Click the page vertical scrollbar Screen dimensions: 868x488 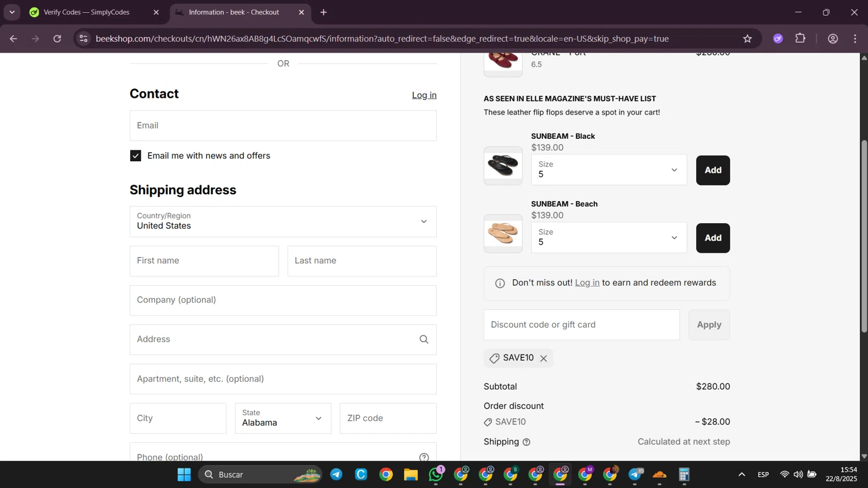coord(864,236)
